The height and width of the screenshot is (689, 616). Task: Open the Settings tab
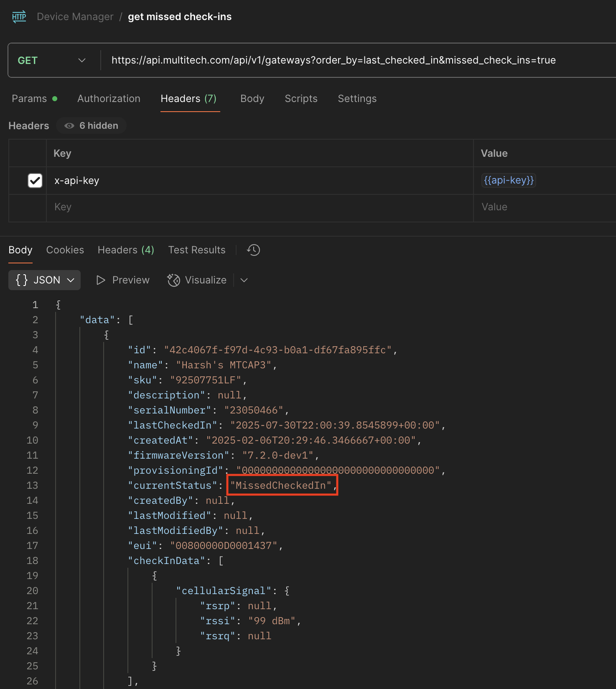pos(357,99)
